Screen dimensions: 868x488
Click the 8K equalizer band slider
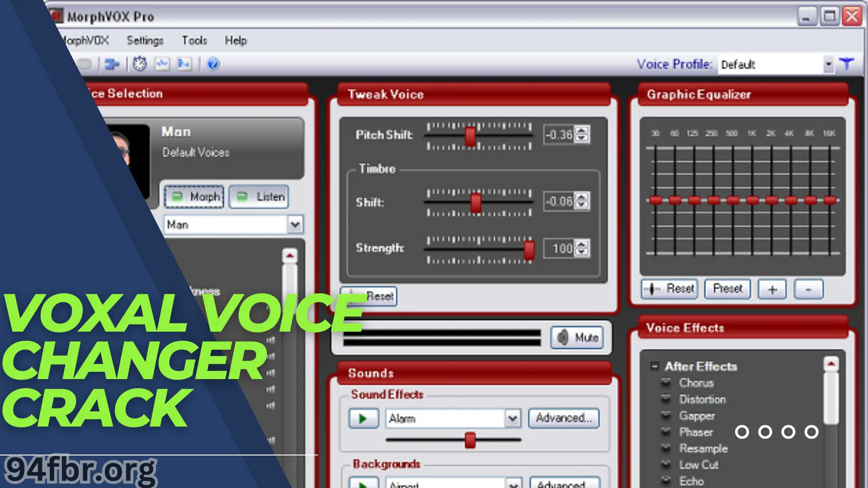(811, 200)
